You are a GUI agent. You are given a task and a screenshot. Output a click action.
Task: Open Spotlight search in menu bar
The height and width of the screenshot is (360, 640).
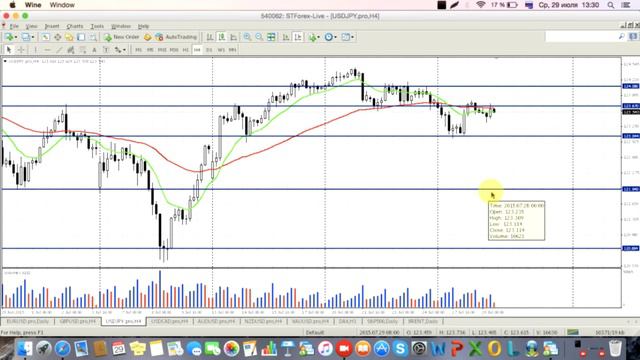point(611,5)
